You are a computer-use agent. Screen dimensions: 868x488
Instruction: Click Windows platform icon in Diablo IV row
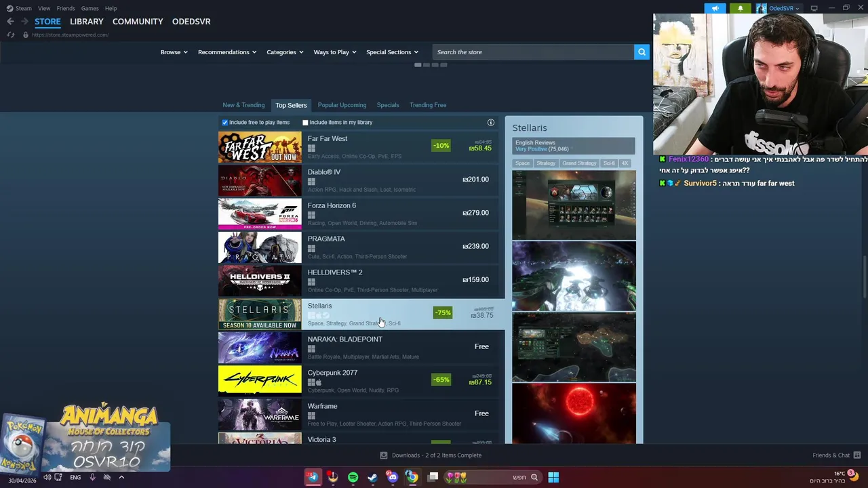click(311, 182)
